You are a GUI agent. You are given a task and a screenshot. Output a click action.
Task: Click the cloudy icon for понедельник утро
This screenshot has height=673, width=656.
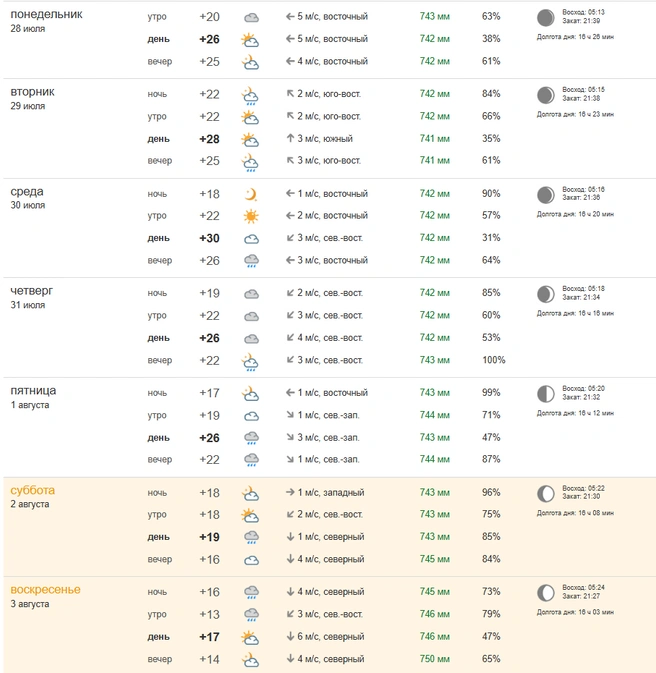point(251,18)
